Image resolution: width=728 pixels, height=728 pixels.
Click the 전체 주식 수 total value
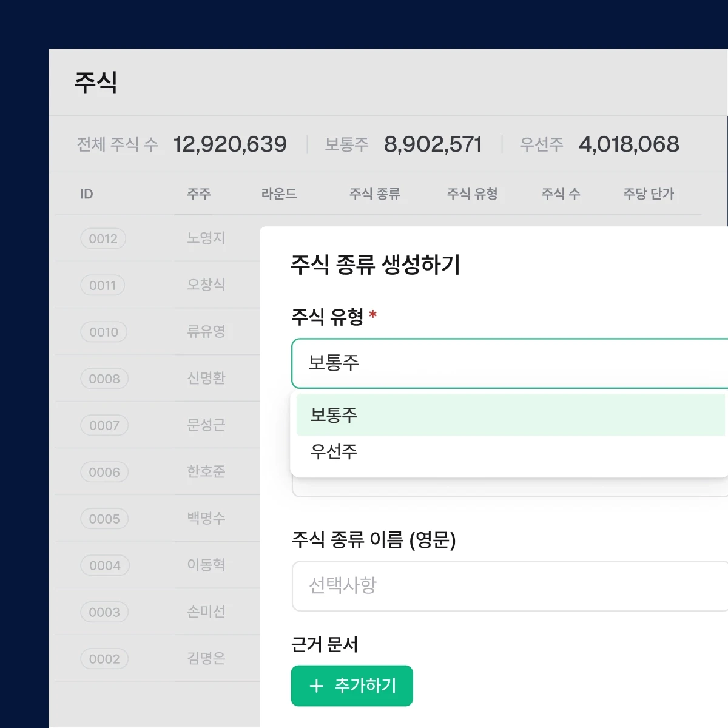click(231, 144)
